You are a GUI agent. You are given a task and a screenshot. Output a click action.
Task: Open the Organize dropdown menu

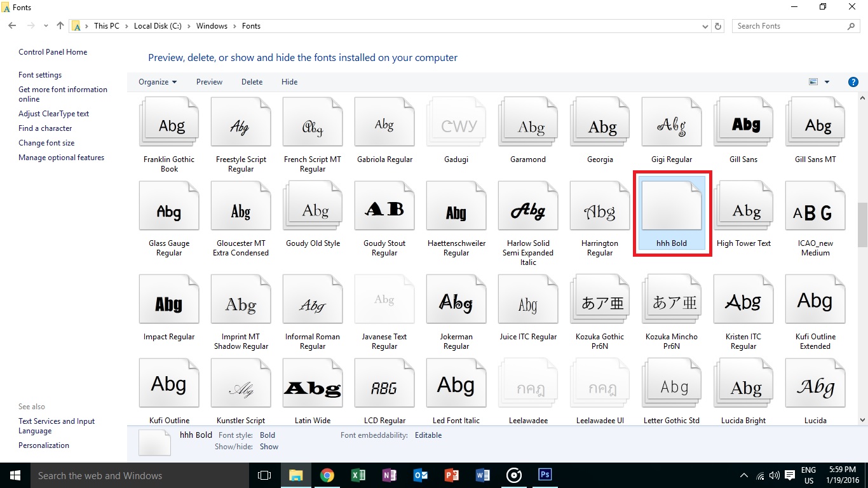pyautogui.click(x=158, y=82)
